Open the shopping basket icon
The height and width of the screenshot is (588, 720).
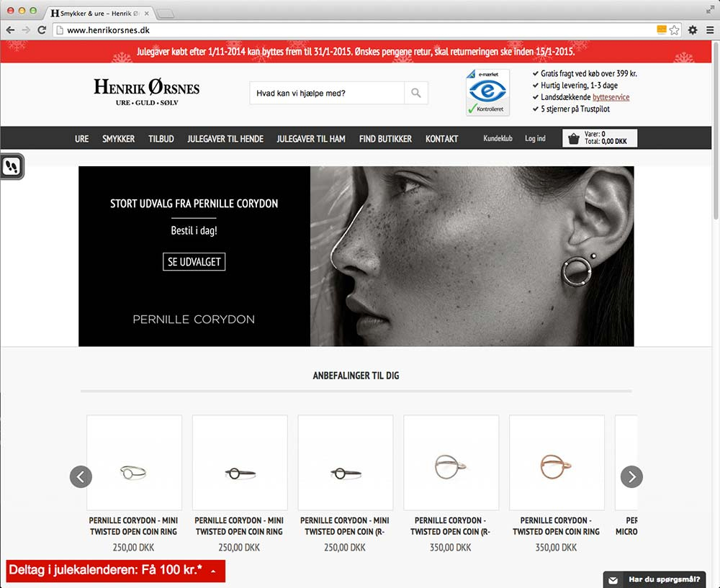[x=574, y=138]
